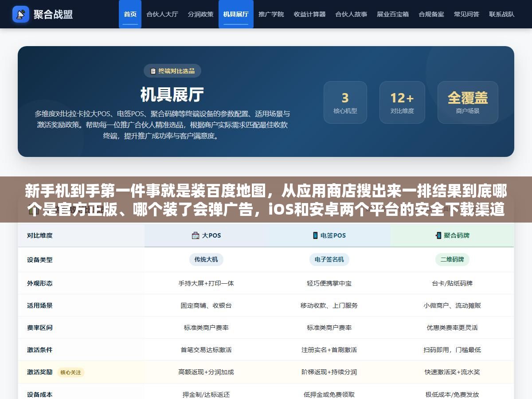Click the 设备类型 row label
The image size is (532, 399).
click(40, 260)
